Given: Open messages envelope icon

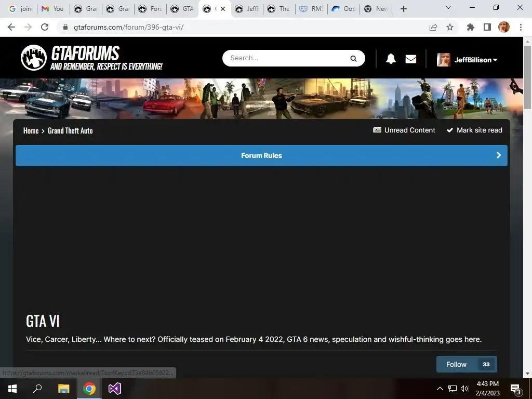Looking at the screenshot, I should pos(411,59).
